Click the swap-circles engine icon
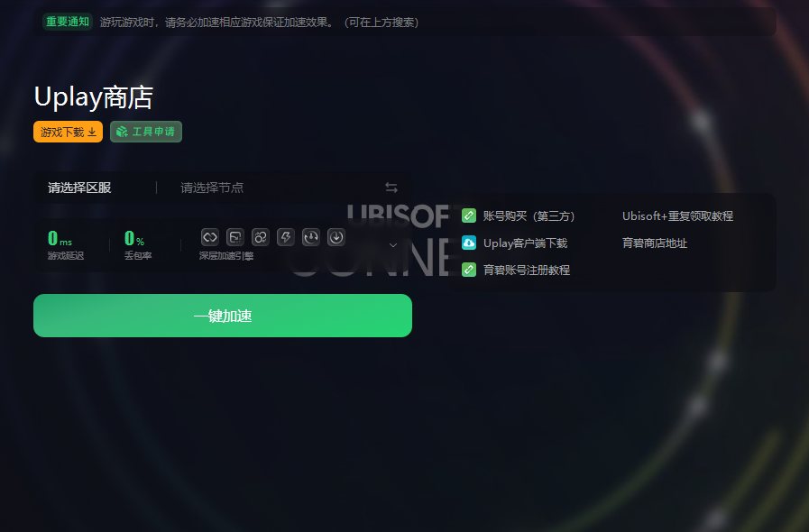This screenshot has height=532, width=809. (x=261, y=237)
